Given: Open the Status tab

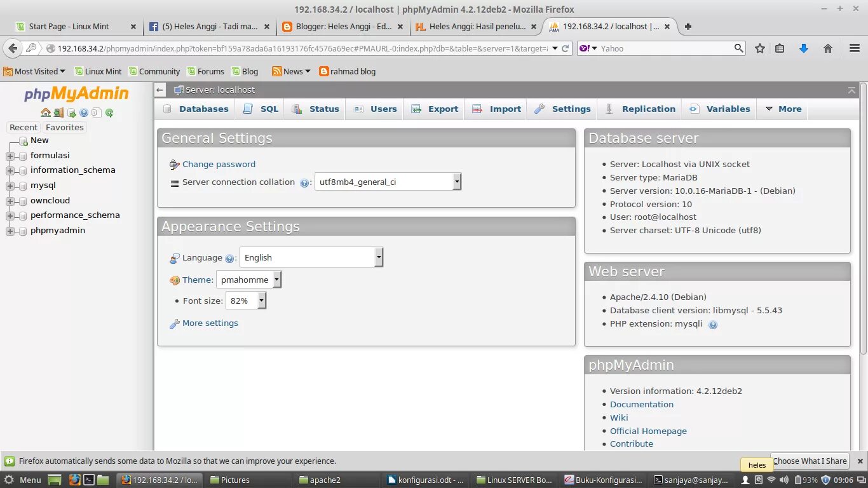Looking at the screenshot, I should (x=315, y=109).
